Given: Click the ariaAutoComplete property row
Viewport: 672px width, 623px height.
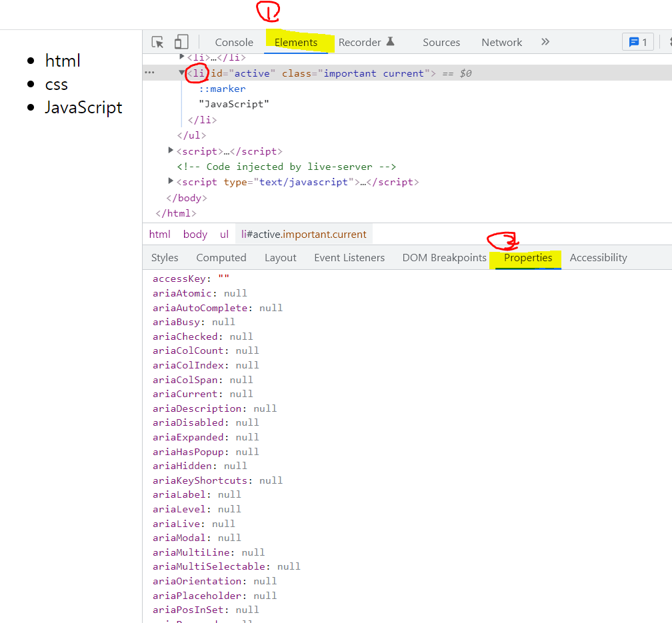Looking at the screenshot, I should tap(217, 308).
